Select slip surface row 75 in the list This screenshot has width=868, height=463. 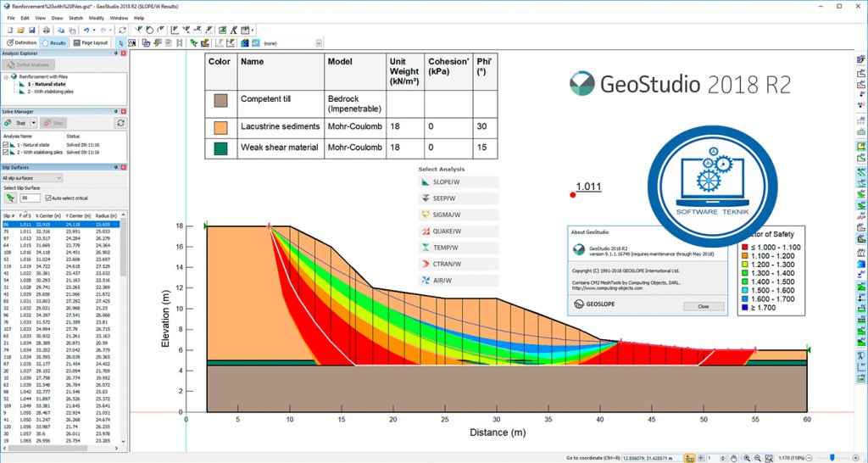pos(60,231)
